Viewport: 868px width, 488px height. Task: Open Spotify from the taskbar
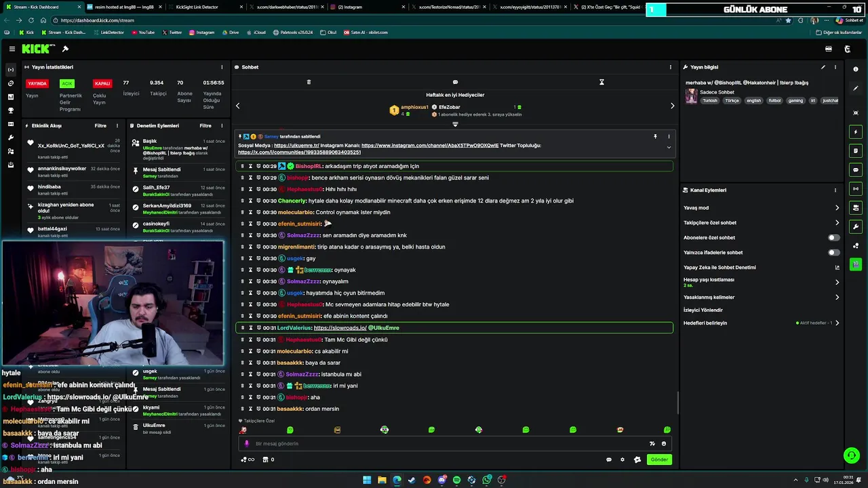coord(456,480)
